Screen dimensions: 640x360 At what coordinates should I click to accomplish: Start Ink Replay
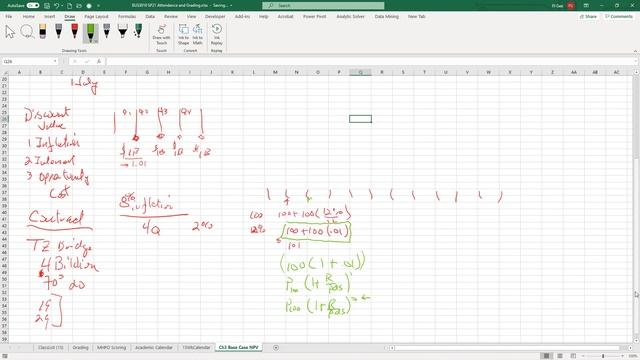coord(217,34)
